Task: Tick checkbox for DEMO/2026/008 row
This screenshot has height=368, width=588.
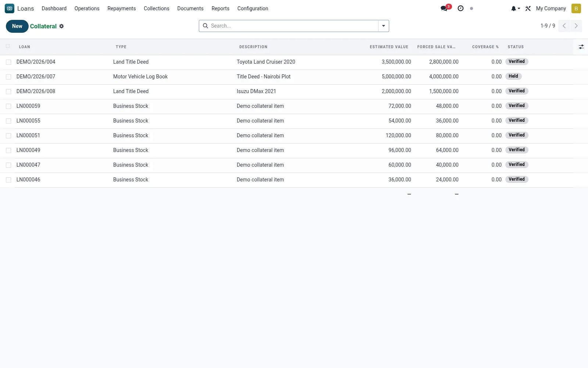Action: click(x=8, y=92)
